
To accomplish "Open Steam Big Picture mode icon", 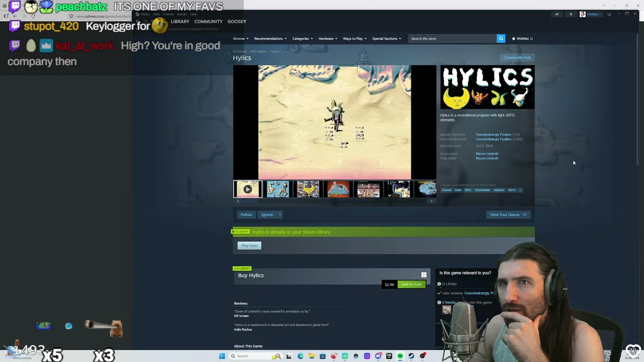I will pos(609,14).
